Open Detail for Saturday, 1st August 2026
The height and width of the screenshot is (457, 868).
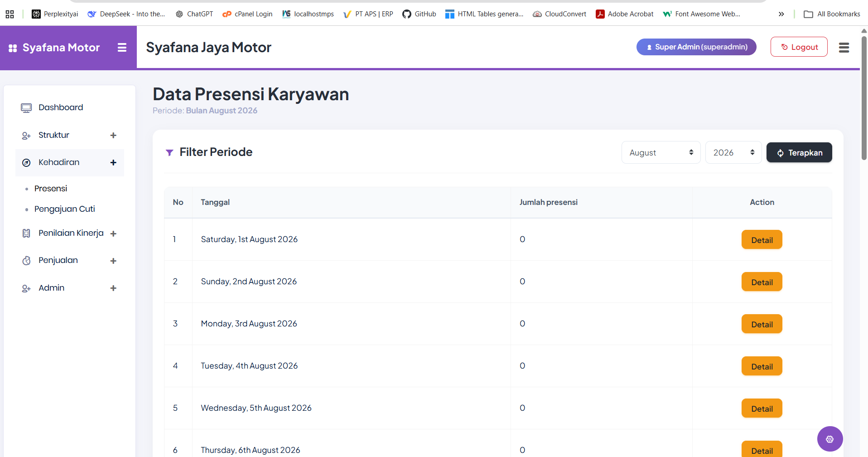762,239
